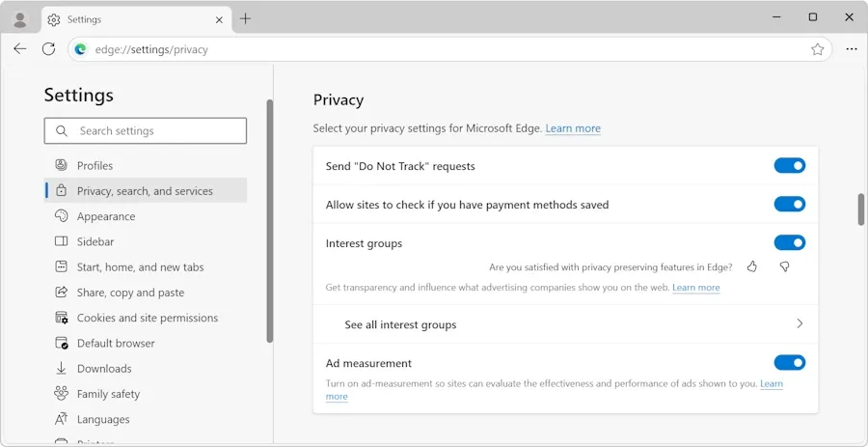Click the magnifier icon in Search settings
Screen dimensions: 868x447
(x=62, y=131)
